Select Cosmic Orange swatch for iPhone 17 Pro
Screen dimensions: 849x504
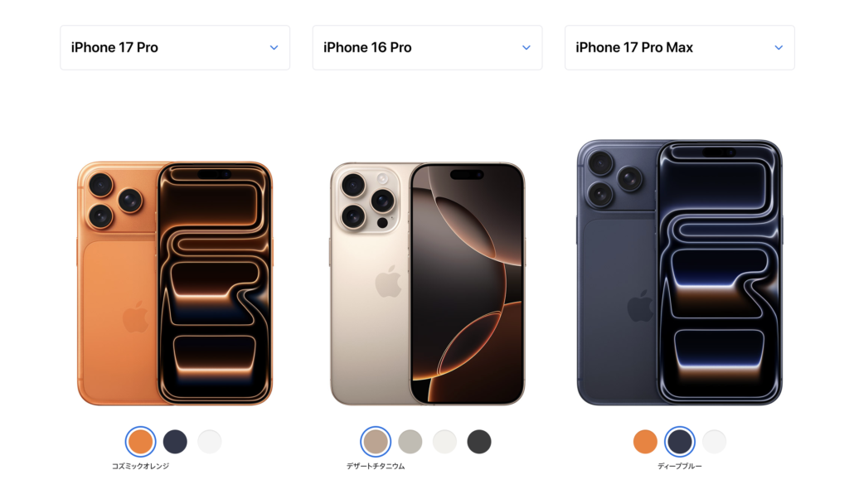[x=140, y=442]
